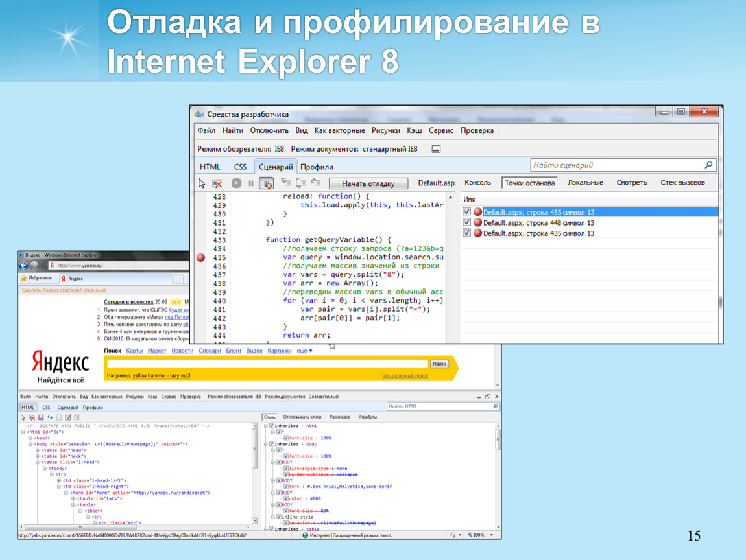This screenshot has height=560, width=746.
Task: Expand the <table id="neck"> node
Action: (x=38, y=456)
